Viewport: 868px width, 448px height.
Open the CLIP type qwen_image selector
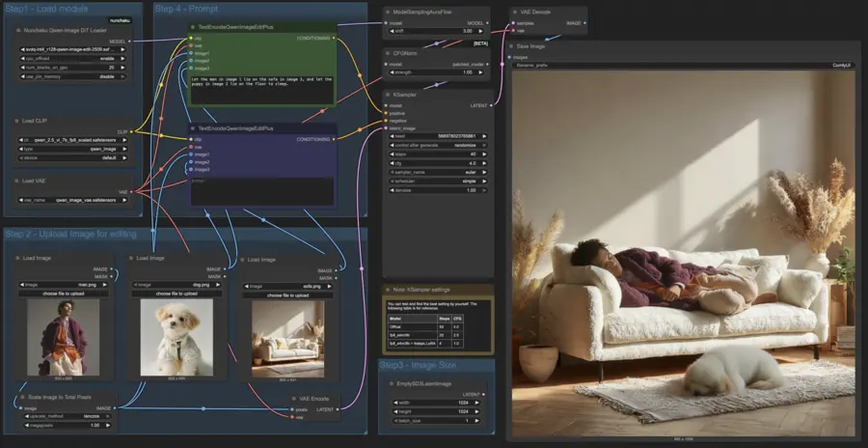[73, 149]
